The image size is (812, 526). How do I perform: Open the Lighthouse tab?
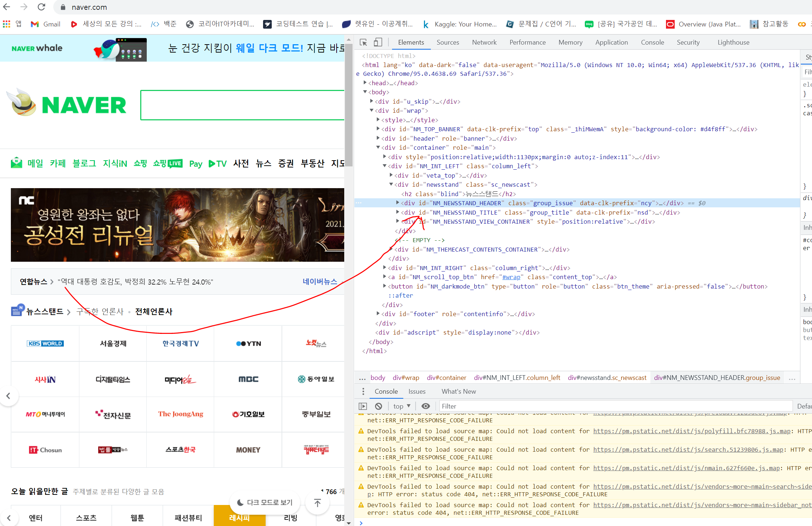733,42
